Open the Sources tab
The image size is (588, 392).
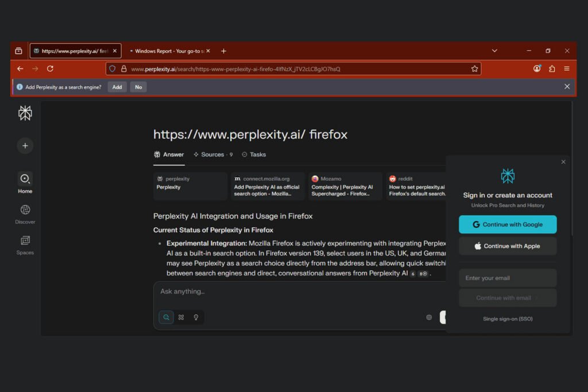pos(213,154)
